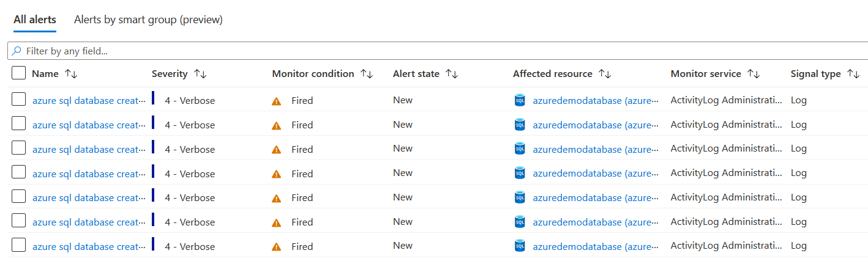The width and height of the screenshot is (868, 275).
Task: Switch to the All alerts tab
Action: pyautogui.click(x=35, y=20)
